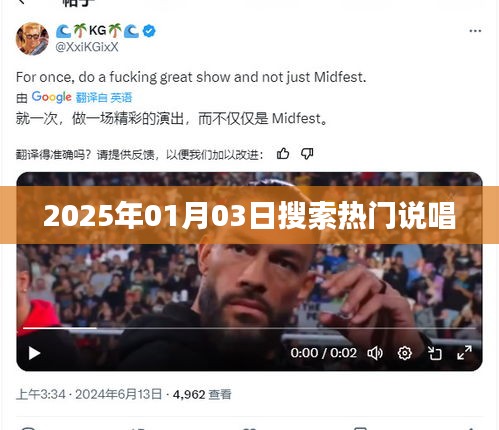Click the play button on the video

[34, 353]
